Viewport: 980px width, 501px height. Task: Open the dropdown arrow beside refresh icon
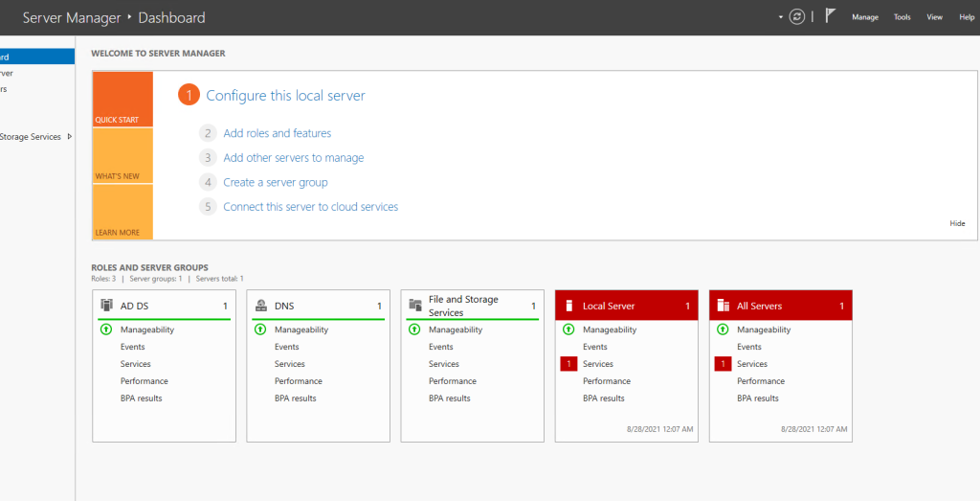click(x=780, y=17)
